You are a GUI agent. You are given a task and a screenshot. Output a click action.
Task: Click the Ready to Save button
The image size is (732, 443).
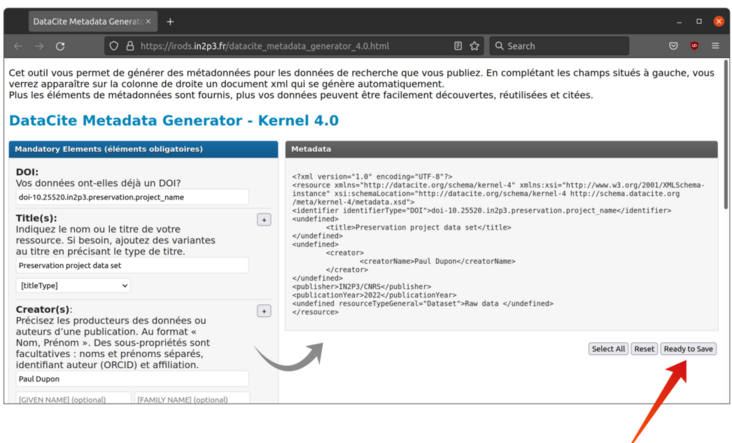688,349
